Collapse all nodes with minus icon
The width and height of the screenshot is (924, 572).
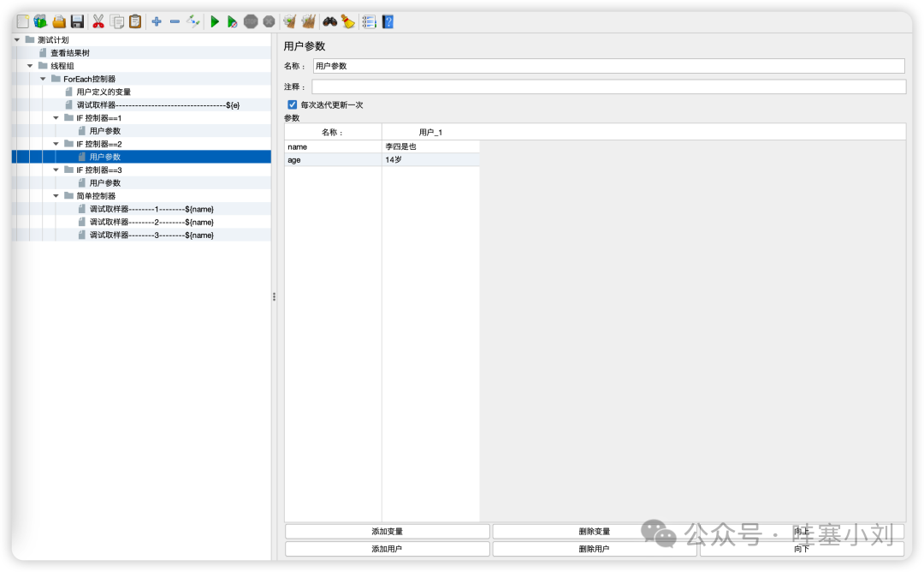[x=175, y=21]
